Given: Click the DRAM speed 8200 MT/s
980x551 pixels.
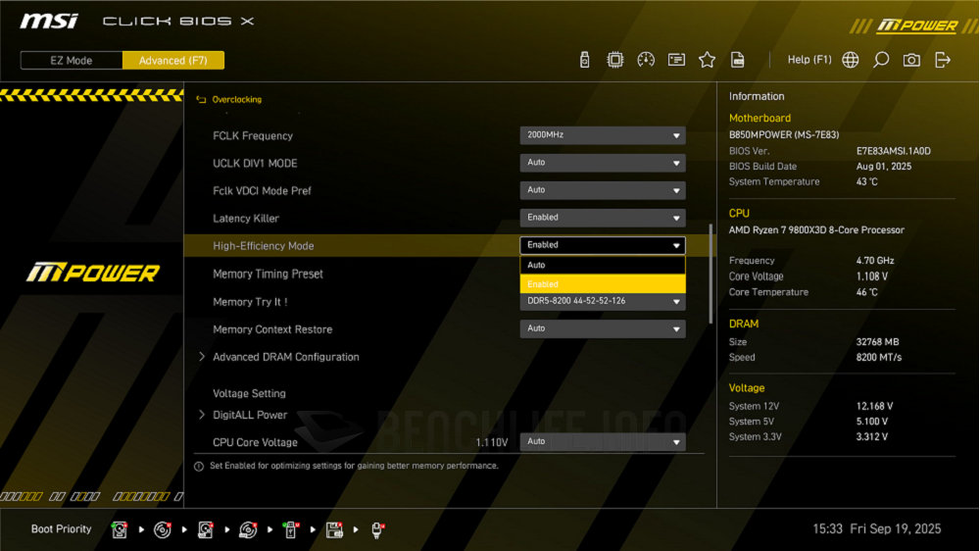Looking at the screenshot, I should tap(879, 357).
